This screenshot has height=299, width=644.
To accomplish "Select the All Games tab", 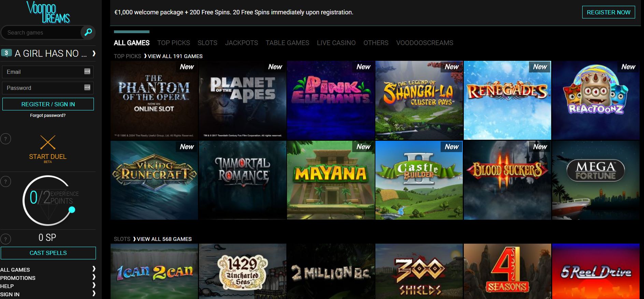I will (132, 43).
